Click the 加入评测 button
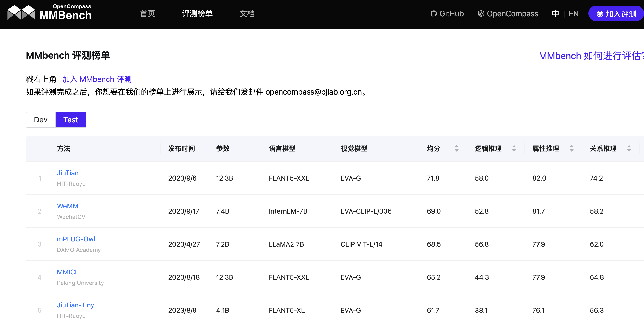This screenshot has width=644, height=328. pos(616,14)
